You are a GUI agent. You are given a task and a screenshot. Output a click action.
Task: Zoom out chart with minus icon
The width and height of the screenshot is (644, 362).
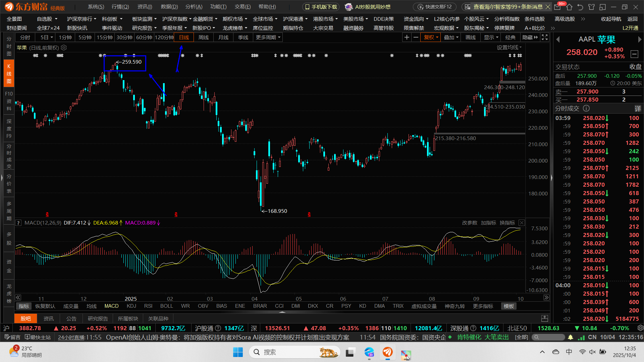(416, 38)
